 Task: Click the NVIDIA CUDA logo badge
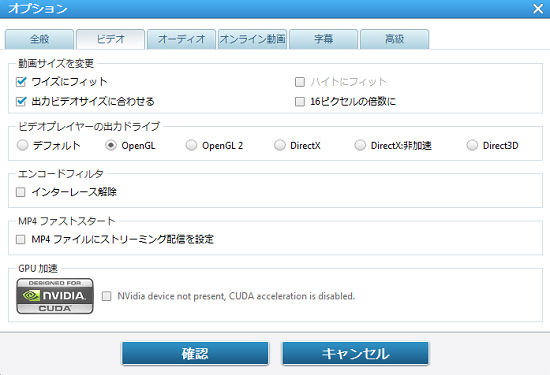click(55, 296)
